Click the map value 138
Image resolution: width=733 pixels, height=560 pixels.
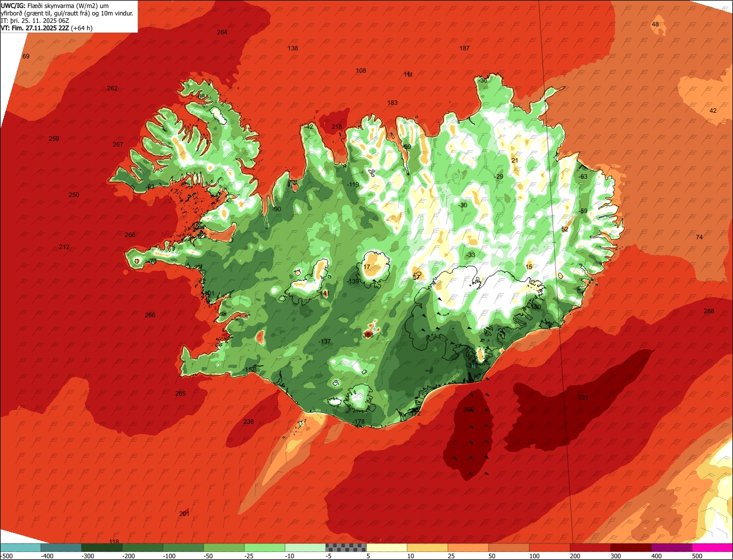pos(293,48)
